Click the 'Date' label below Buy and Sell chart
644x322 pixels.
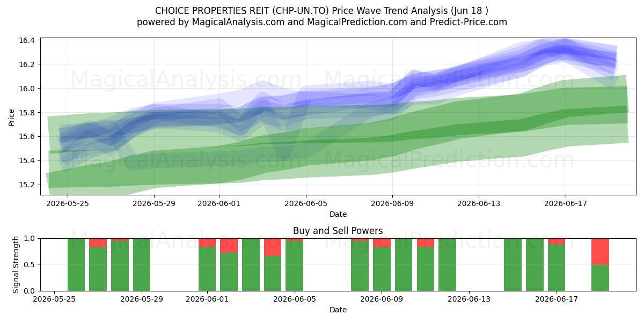pos(338,310)
